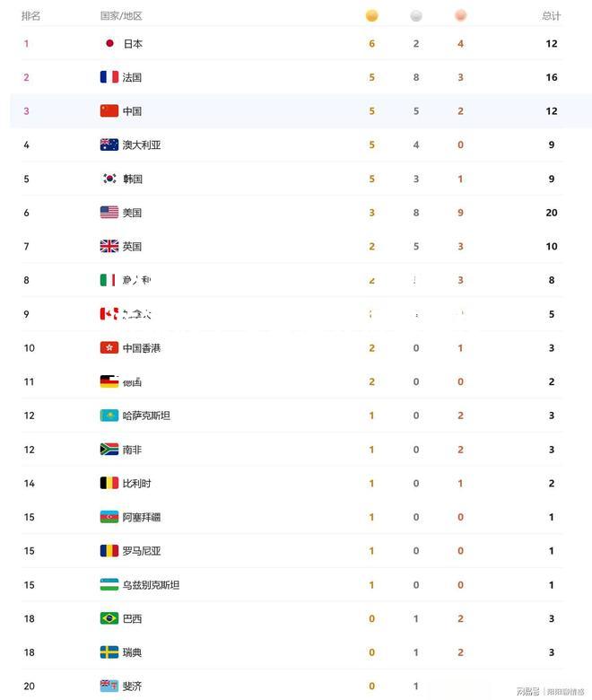
Task: Click the Australia flag icon
Action: tap(109, 144)
